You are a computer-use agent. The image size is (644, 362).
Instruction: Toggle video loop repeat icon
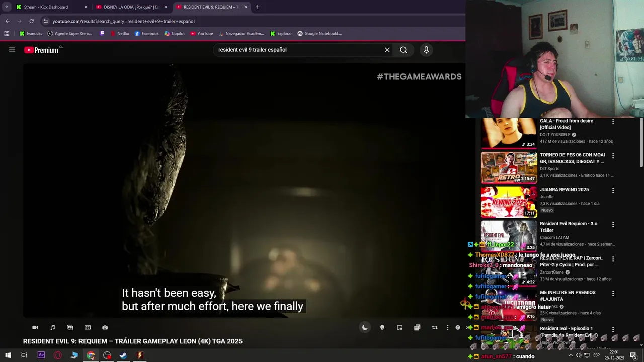coord(435,328)
